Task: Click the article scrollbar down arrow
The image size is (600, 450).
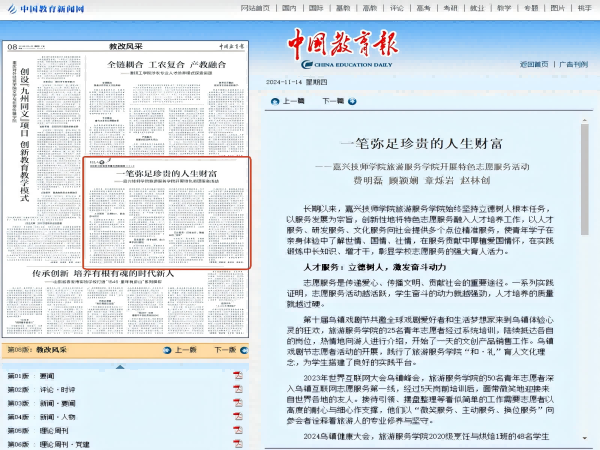Action: tap(584, 438)
